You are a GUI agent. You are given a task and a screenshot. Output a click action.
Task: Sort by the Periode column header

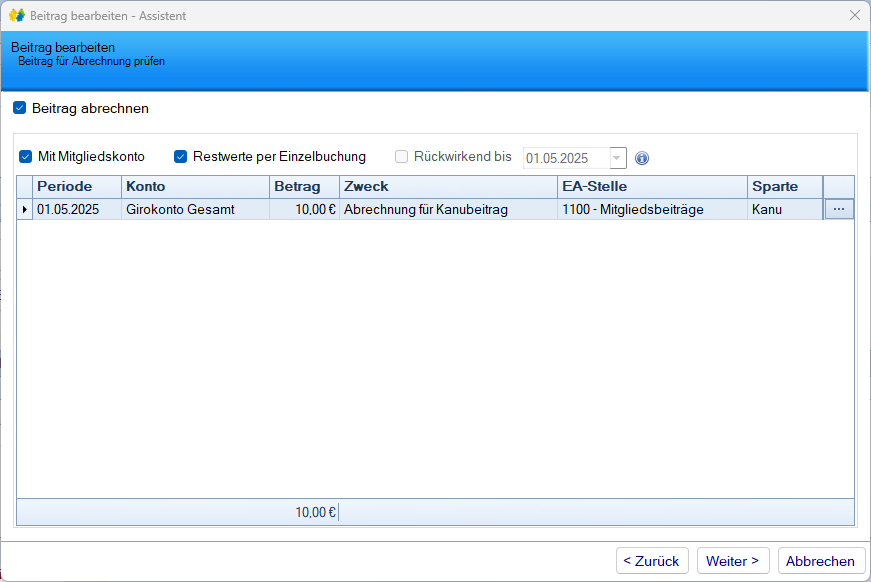pyautogui.click(x=77, y=187)
